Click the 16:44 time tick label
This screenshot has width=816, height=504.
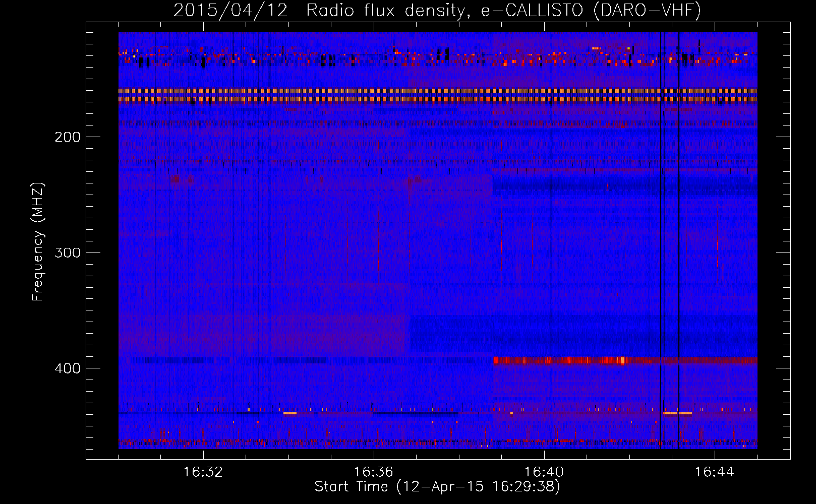point(715,472)
